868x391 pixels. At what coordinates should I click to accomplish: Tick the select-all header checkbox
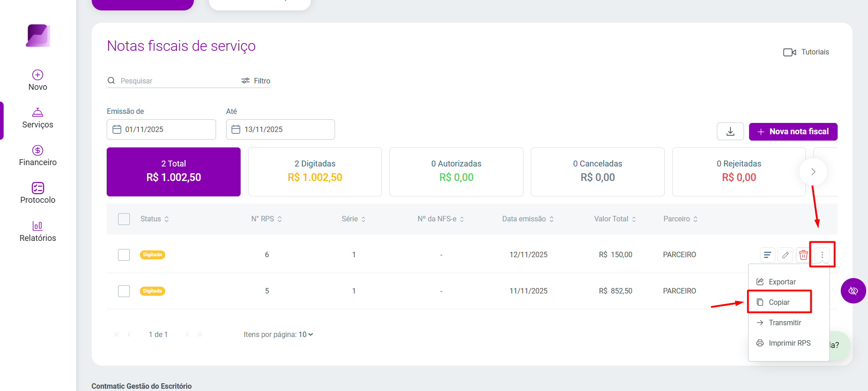[124, 219]
